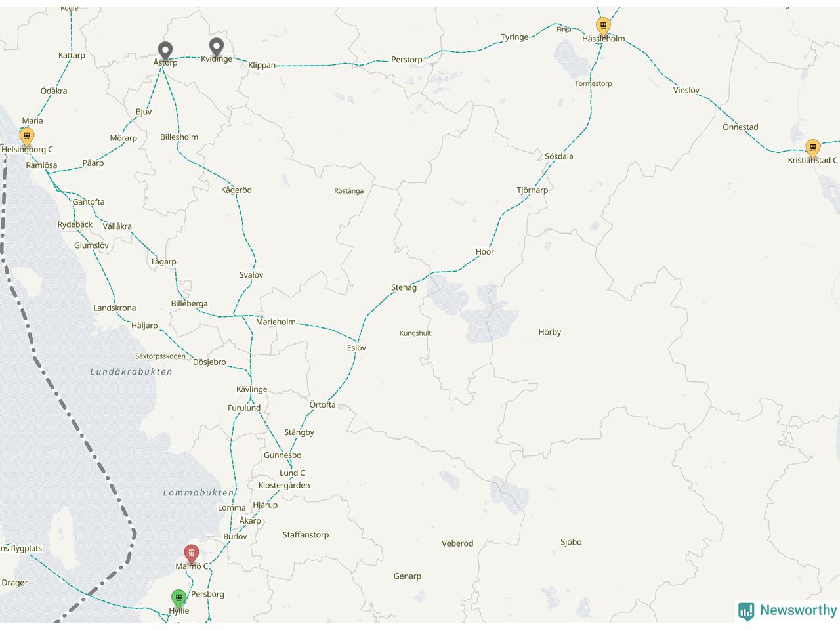840x630 pixels.
Task: Click the Perstorp station label
Action: (407, 60)
